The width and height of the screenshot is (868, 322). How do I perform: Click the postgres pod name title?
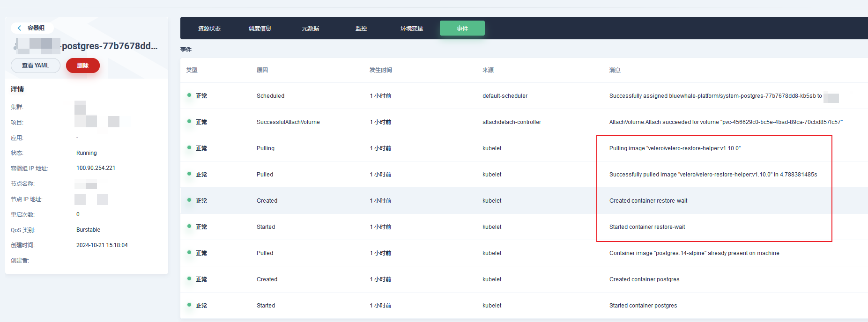tap(110, 46)
